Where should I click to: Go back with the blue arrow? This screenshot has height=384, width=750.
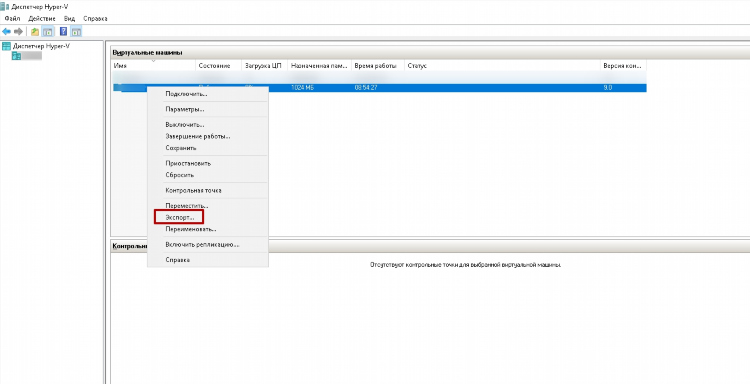point(7,32)
